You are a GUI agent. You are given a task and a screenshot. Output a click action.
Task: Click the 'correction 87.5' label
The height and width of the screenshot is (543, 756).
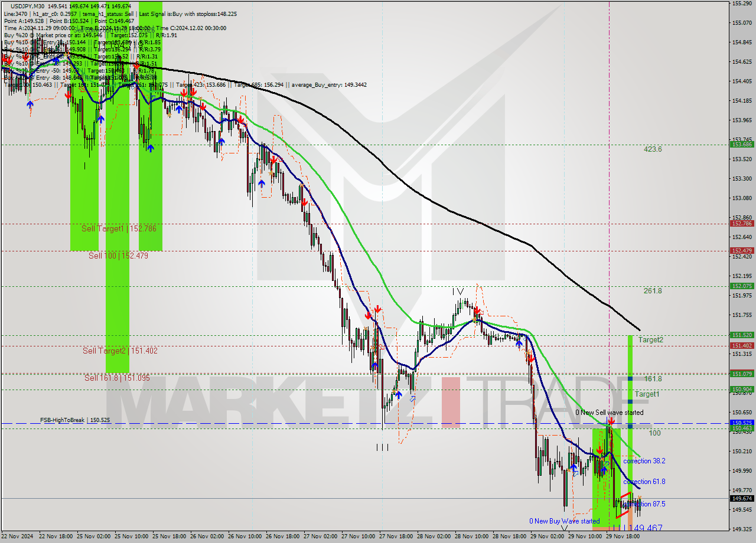[646, 504]
